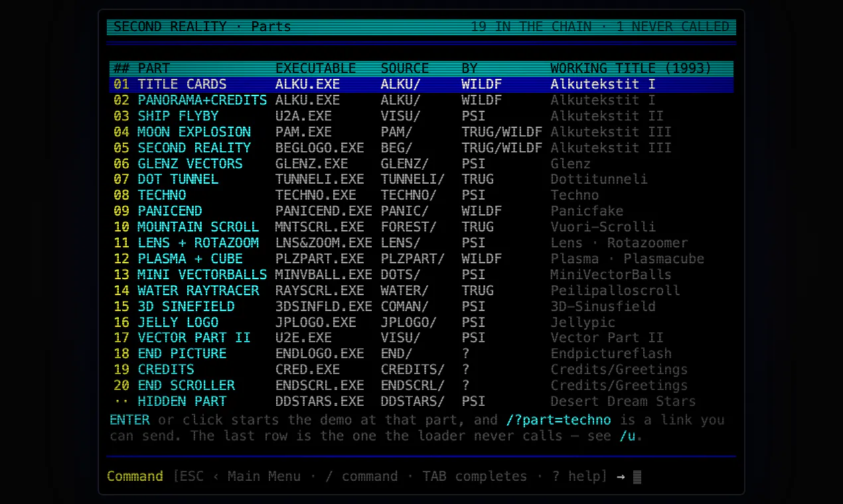
Task: Click the '19 IN THE CHAIN' status text
Action: [x=531, y=27]
